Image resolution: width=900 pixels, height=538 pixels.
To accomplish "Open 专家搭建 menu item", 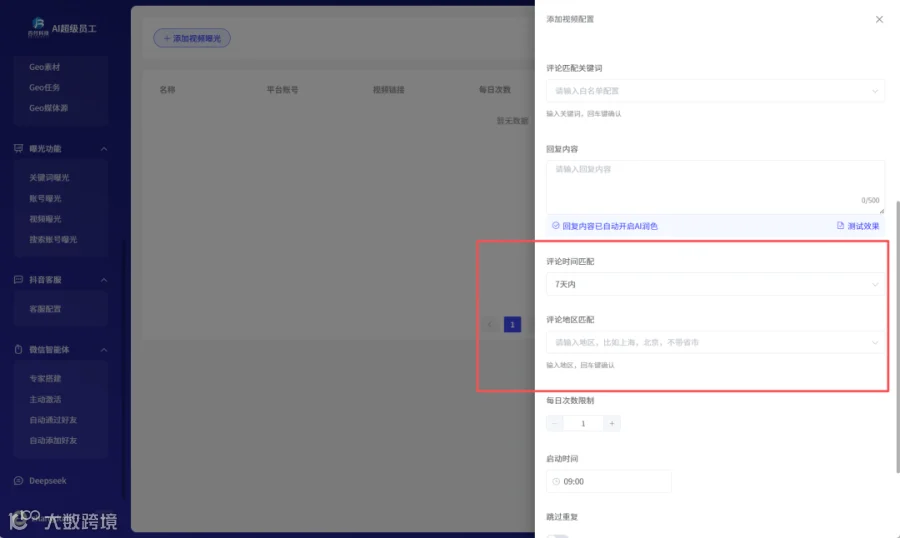I will tap(45, 378).
